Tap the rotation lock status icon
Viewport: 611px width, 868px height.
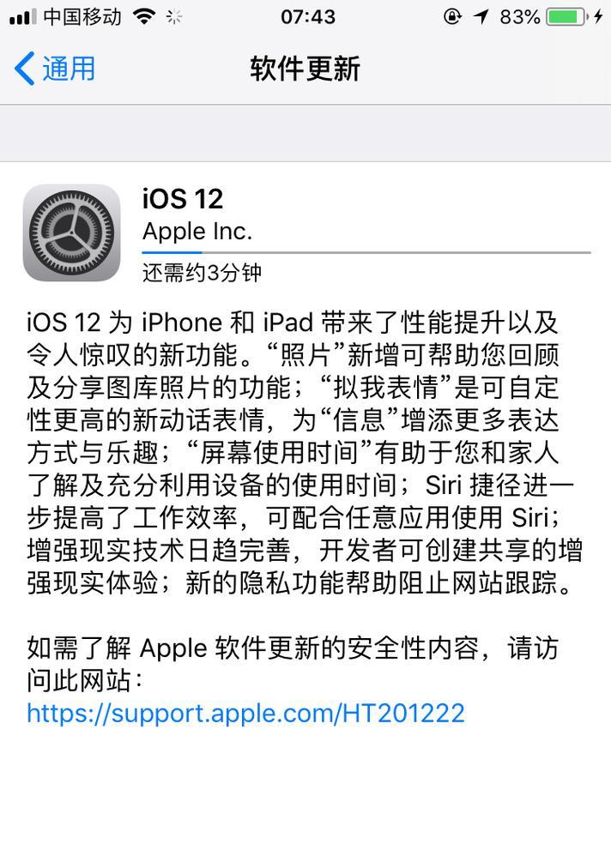point(452,16)
